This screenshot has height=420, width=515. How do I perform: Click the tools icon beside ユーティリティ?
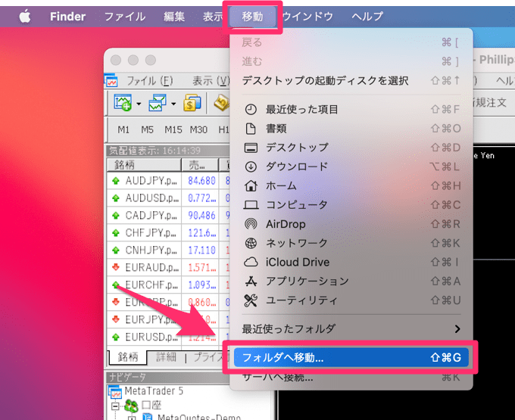(251, 300)
